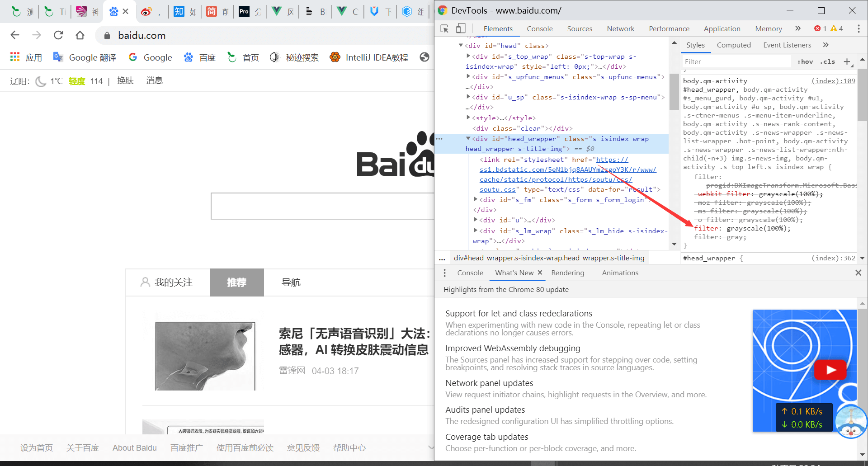Open the DevTools customize kebab menu
Image resolution: width=868 pixels, height=466 pixels.
(859, 28)
